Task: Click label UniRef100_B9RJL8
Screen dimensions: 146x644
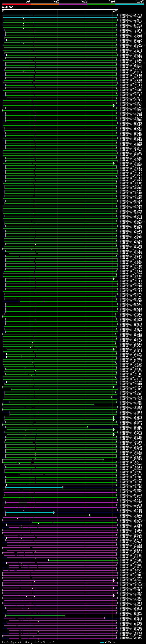Action: (131, 55)
